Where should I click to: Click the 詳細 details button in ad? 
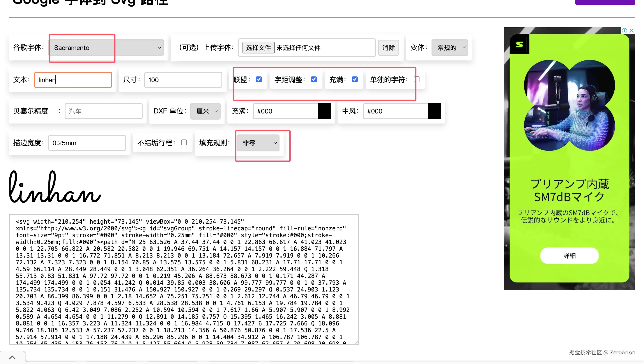pos(569,256)
